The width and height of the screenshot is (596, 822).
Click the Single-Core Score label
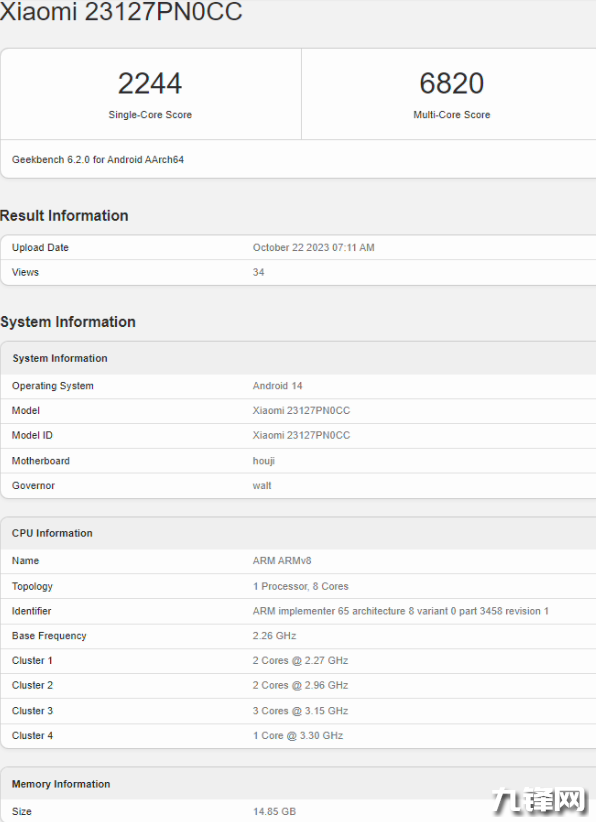pos(150,115)
